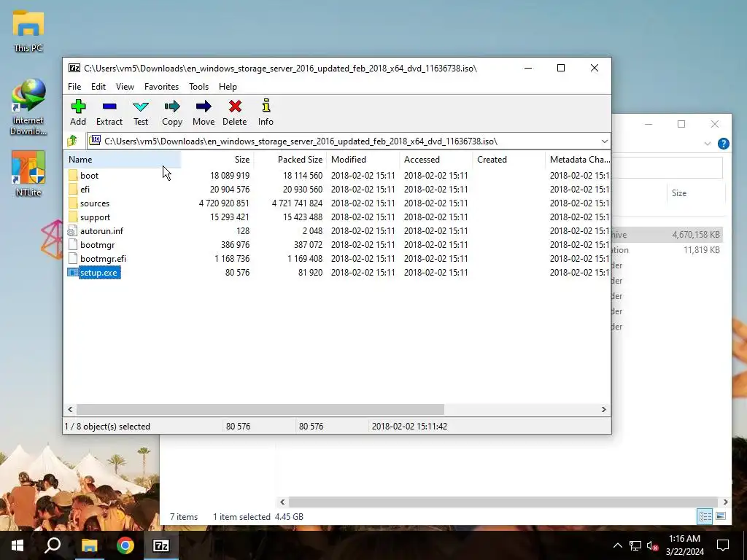
Task: Open the taskbar clock and date
Action: 684,545
